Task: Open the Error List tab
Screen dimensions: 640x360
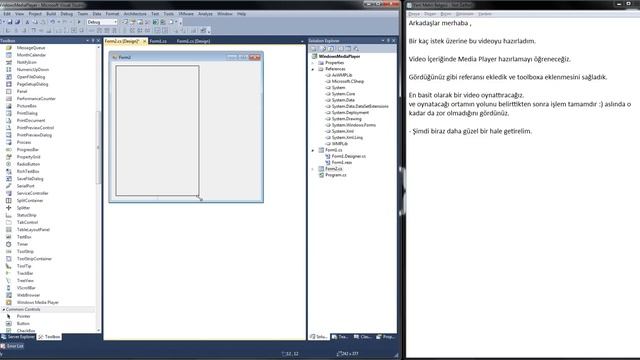Action: 12,346
